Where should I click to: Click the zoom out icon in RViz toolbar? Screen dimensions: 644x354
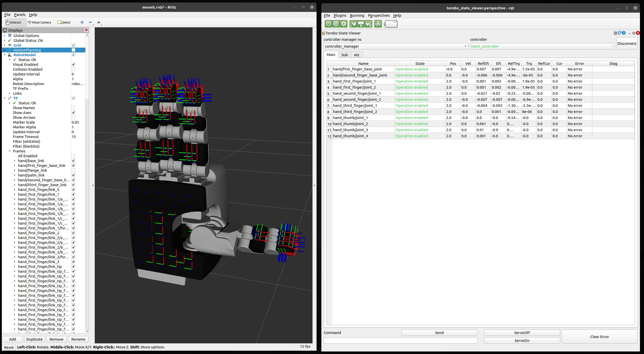coord(90,22)
